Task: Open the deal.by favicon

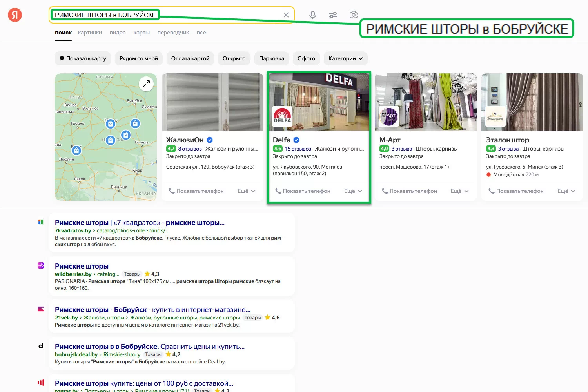Action: click(x=41, y=346)
